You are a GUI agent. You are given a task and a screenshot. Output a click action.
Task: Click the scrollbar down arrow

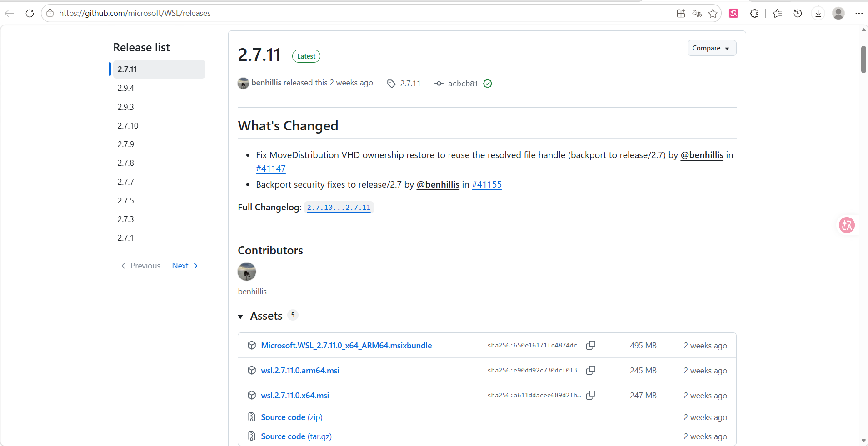pos(863,441)
